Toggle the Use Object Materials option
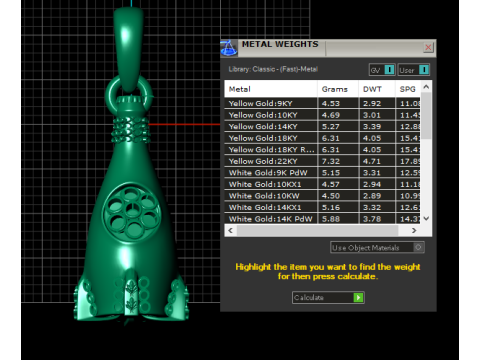Image resolution: width=480 pixels, height=360 pixels. coord(377,247)
